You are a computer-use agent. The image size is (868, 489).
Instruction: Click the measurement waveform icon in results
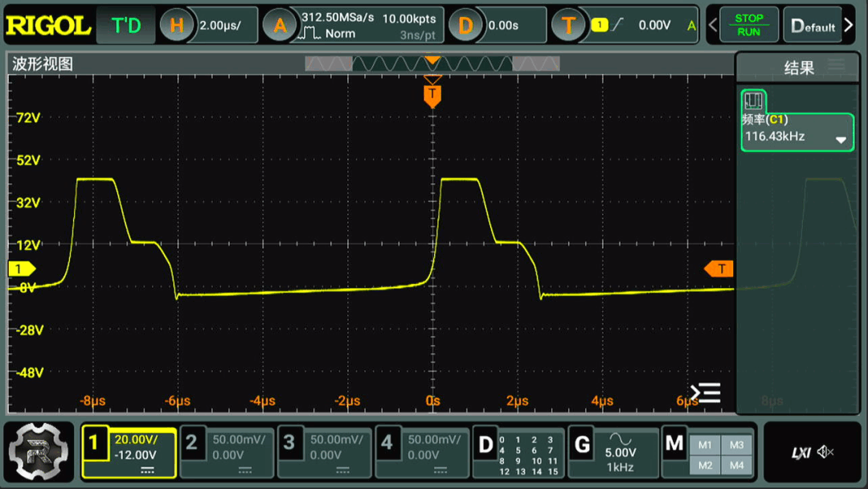pos(753,101)
